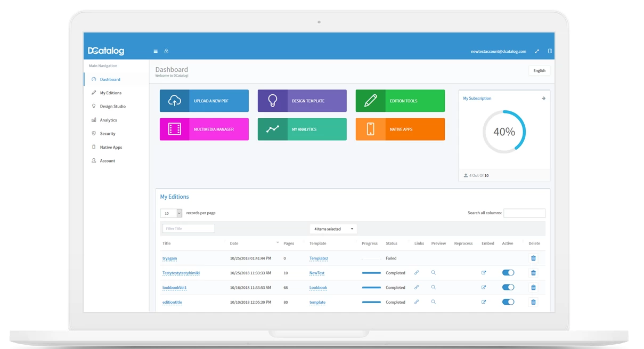Open My Analytics
The image size is (644, 349).
click(x=302, y=128)
